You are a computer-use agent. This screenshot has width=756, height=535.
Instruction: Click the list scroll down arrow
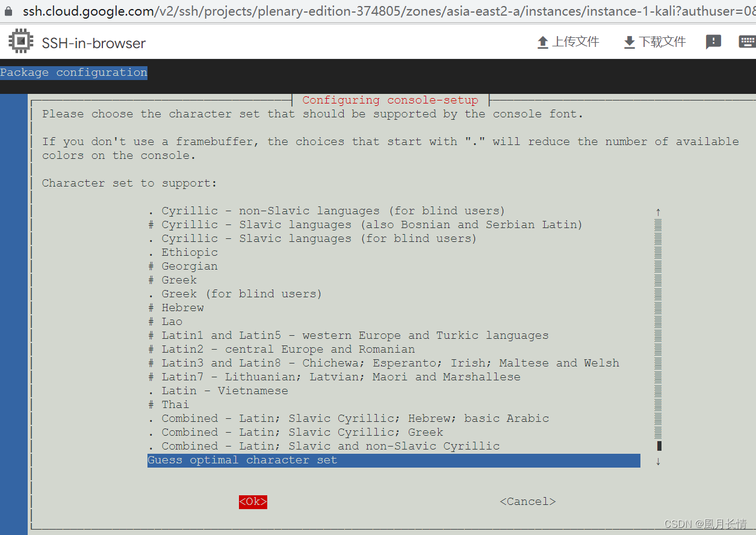pyautogui.click(x=658, y=461)
